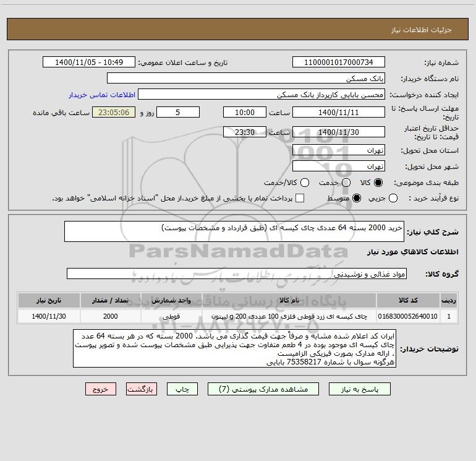
Task: Click the price validity date 1400/11/30
Action: pos(339,132)
